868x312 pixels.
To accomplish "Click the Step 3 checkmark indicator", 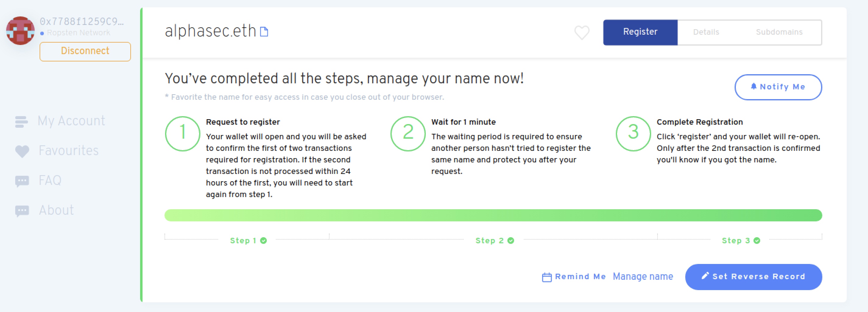I will pyautogui.click(x=757, y=240).
